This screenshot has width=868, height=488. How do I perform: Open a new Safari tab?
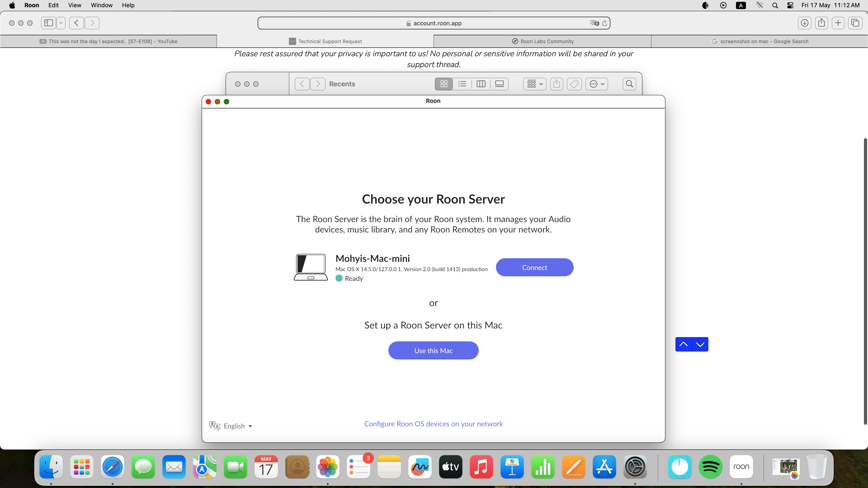tap(838, 23)
